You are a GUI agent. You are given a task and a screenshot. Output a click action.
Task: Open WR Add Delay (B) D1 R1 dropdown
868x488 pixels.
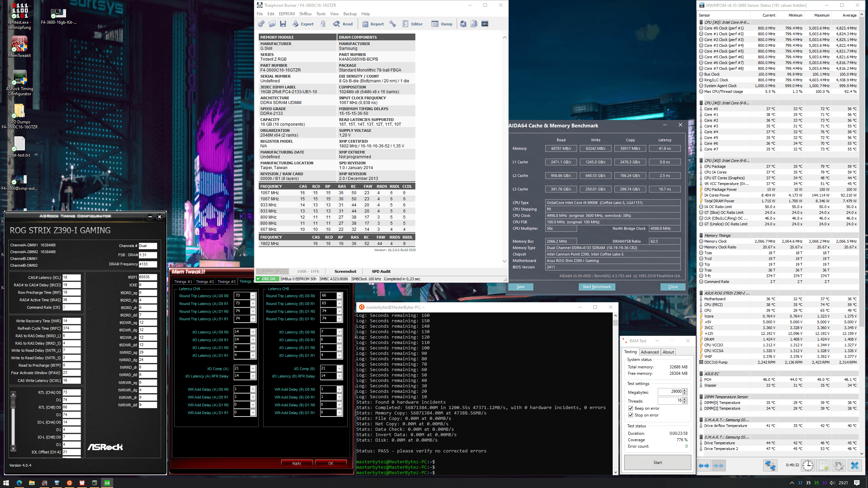click(x=339, y=413)
